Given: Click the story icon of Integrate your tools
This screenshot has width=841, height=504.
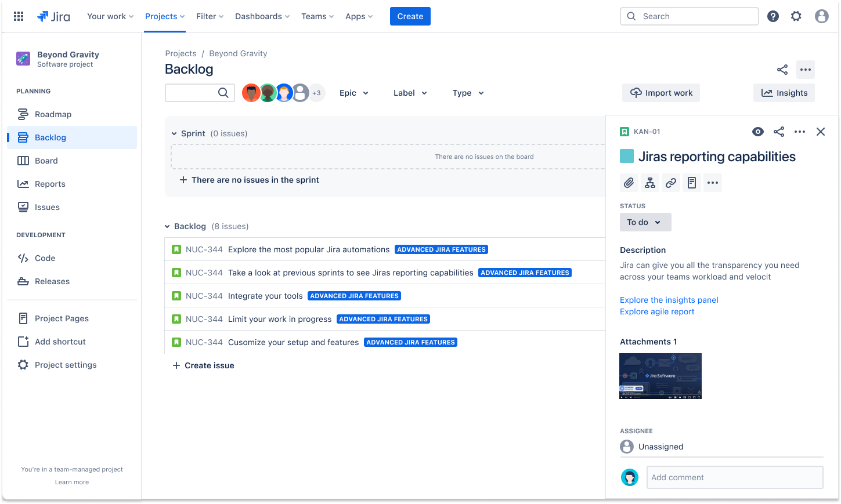Looking at the screenshot, I should coord(176,296).
